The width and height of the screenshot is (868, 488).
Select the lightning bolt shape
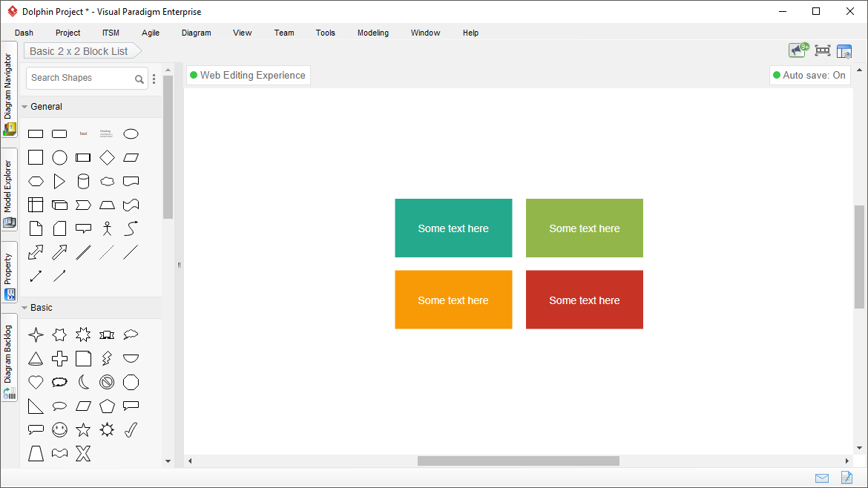click(x=107, y=359)
